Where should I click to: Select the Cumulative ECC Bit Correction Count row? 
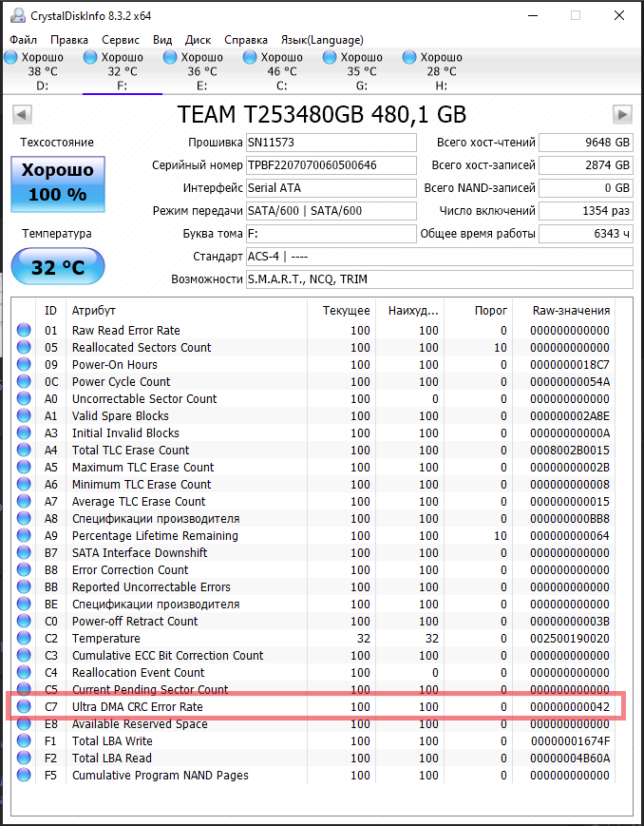point(314,655)
